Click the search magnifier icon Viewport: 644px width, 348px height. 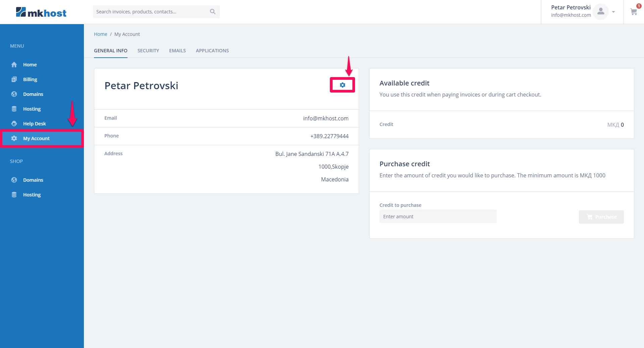click(x=212, y=12)
